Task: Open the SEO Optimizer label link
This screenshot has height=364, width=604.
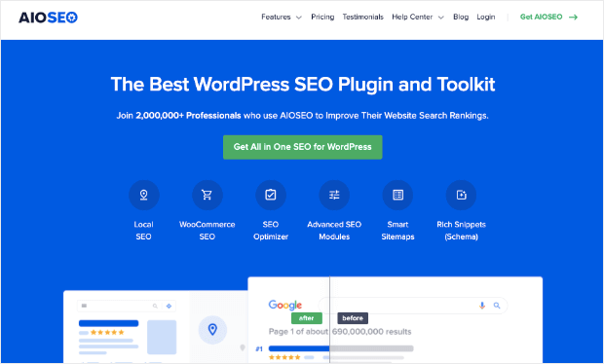Action: (x=271, y=231)
